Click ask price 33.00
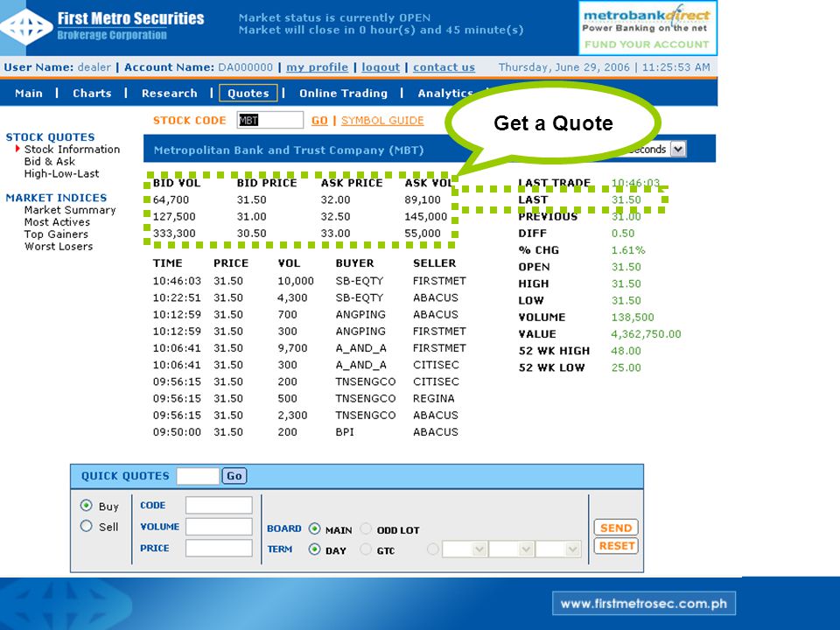Screen dimensions: 840x630 coord(335,234)
